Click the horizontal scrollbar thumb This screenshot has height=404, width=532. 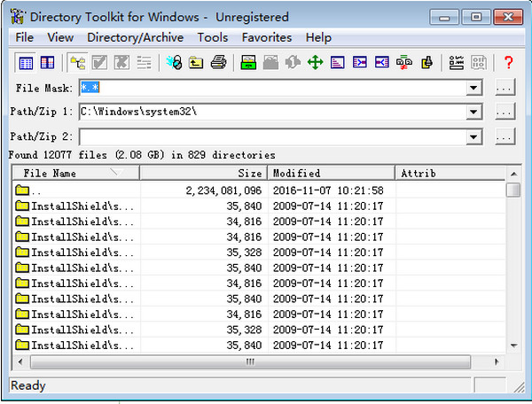click(250, 362)
